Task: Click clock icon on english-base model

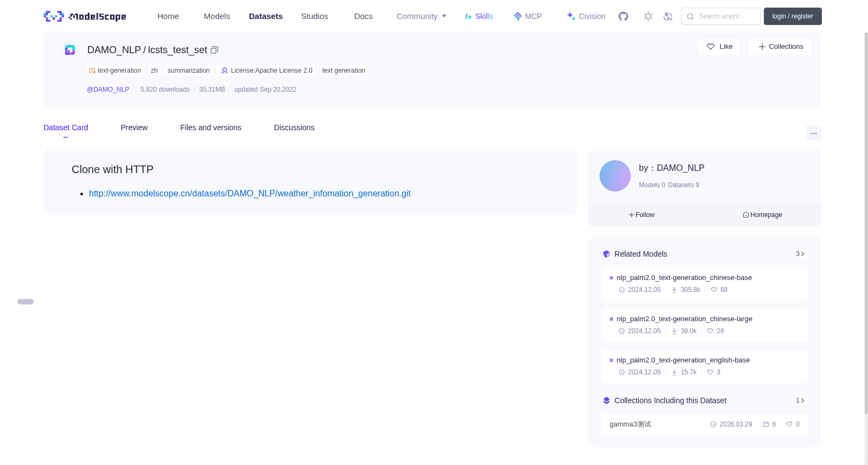Action: pyautogui.click(x=622, y=372)
